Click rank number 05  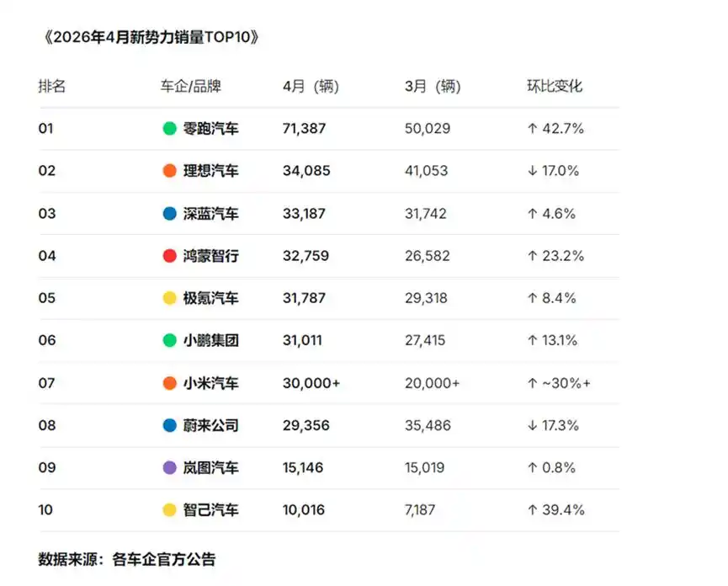point(47,298)
